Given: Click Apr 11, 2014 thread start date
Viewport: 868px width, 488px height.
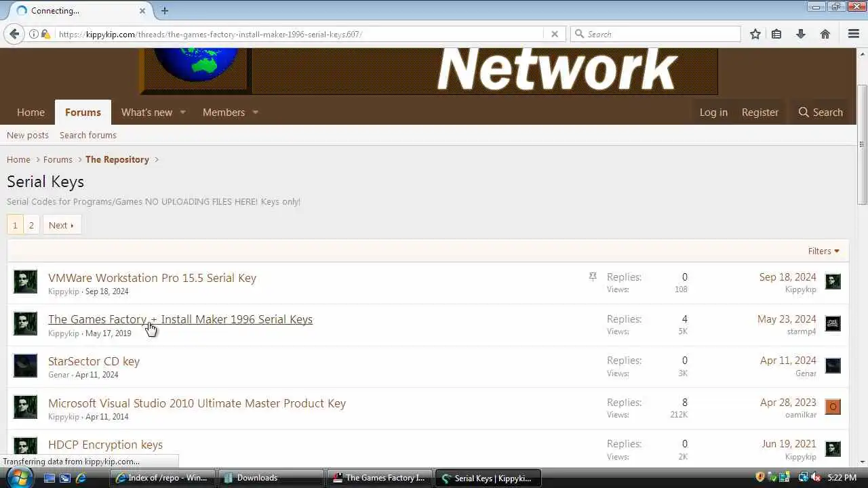Looking at the screenshot, I should pos(106,417).
